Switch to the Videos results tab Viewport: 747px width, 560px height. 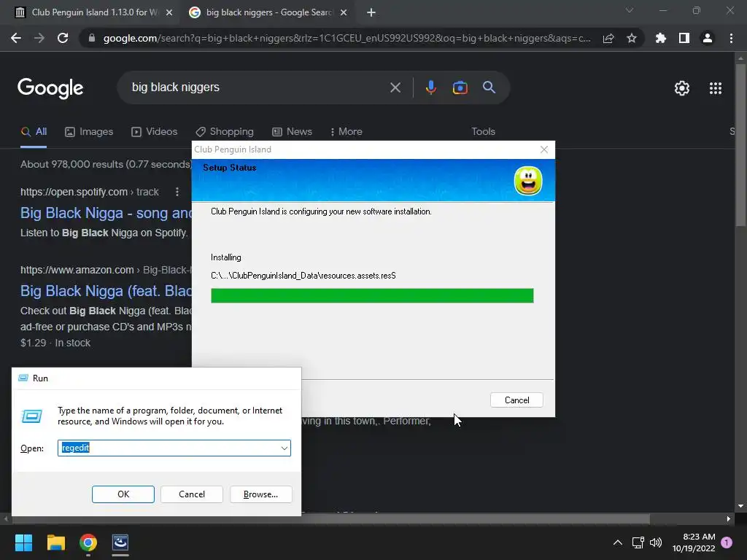click(x=155, y=132)
